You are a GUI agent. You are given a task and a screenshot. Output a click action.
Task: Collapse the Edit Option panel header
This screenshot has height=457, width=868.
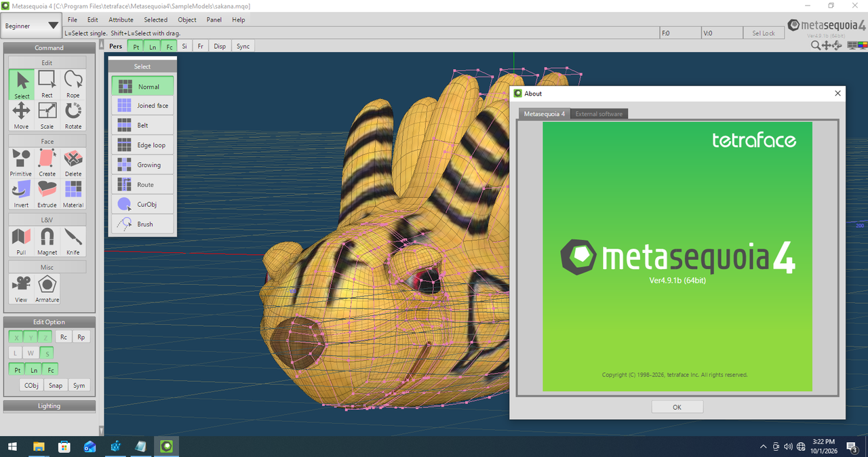tap(49, 321)
